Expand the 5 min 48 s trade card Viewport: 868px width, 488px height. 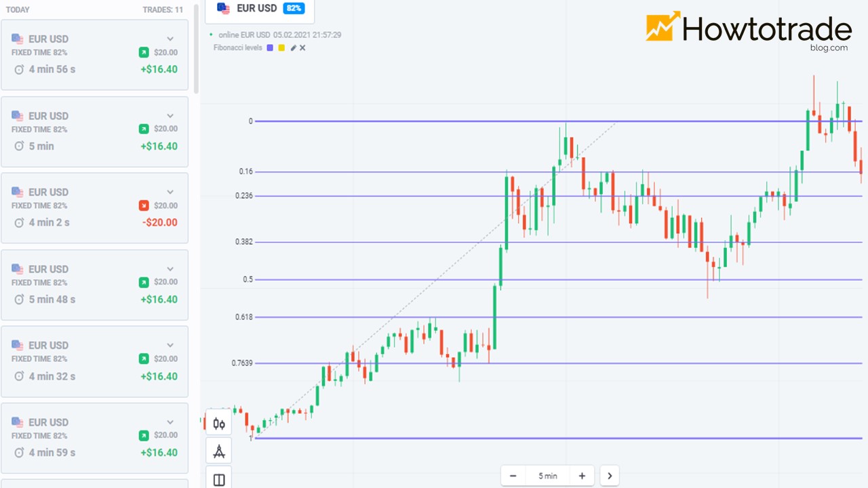(x=170, y=269)
